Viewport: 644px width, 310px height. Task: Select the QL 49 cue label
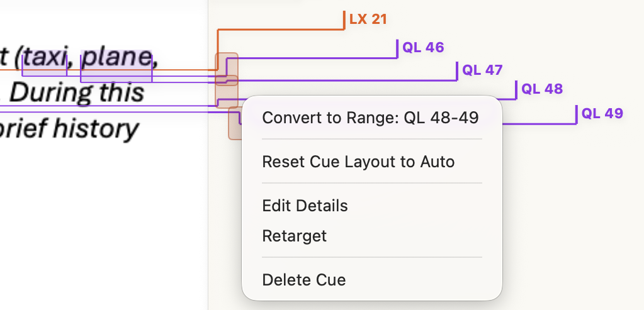click(x=602, y=113)
